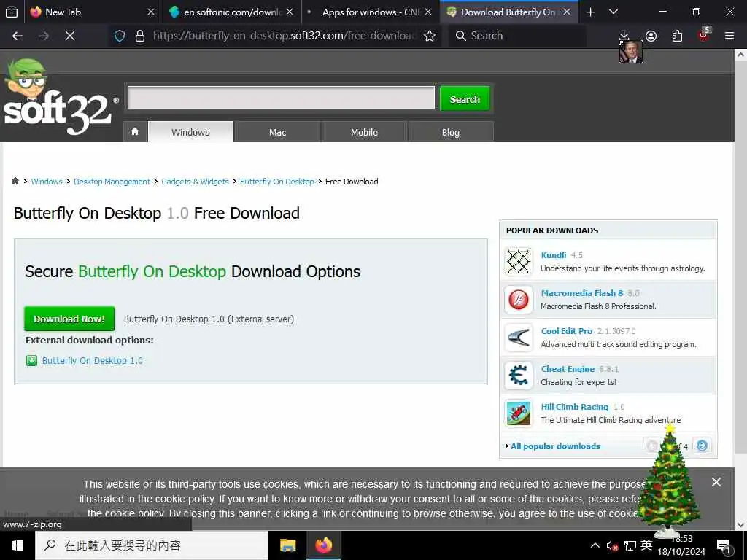Click the Macromedia Flash icon
This screenshot has height=560, width=747.
pyautogui.click(x=519, y=300)
